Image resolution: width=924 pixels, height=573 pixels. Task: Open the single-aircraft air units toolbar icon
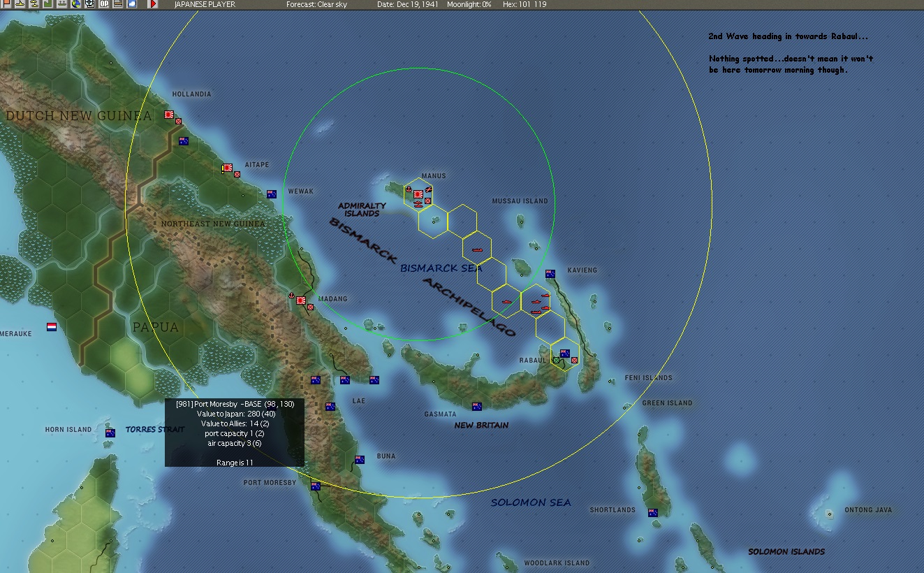pos(19,4)
